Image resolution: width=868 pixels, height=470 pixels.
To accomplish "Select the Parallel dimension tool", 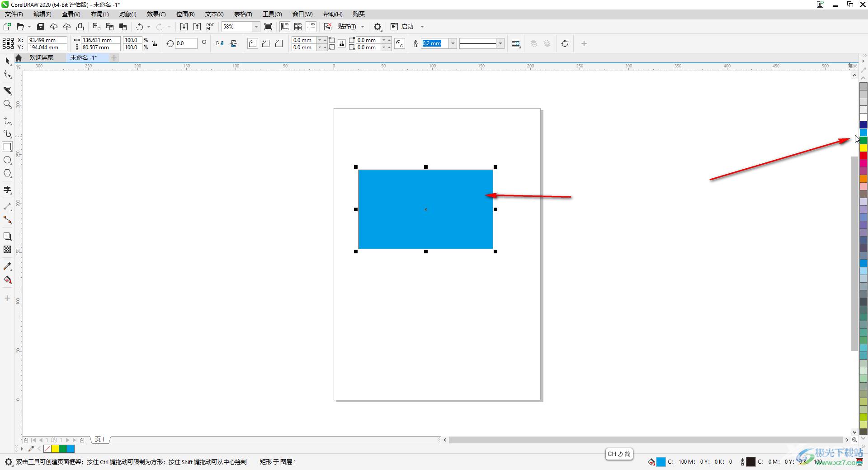I will pos(7,206).
